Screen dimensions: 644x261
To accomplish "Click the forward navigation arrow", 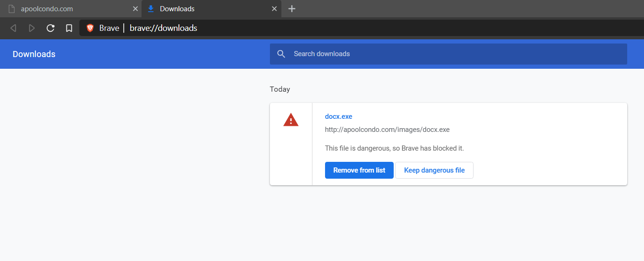I will (x=32, y=28).
